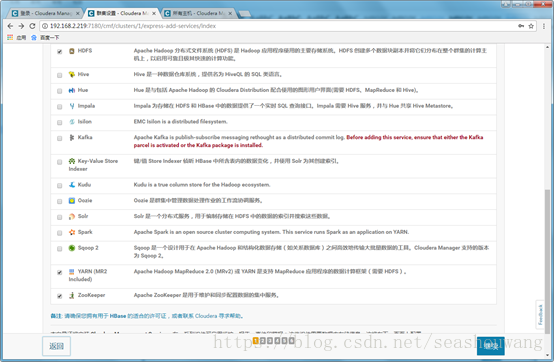Open the Baidu bookmark
This screenshot has width=554, height=362.
(x=45, y=37)
